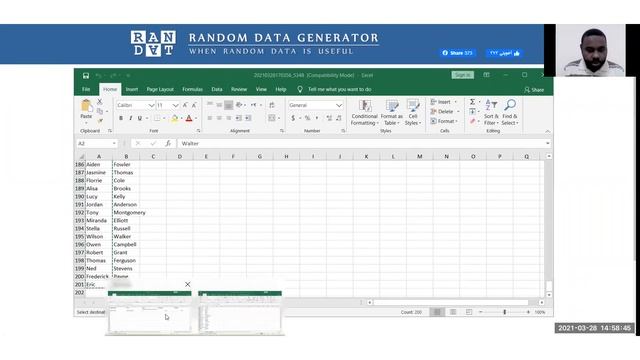Toggle Italic formatting

(130, 118)
